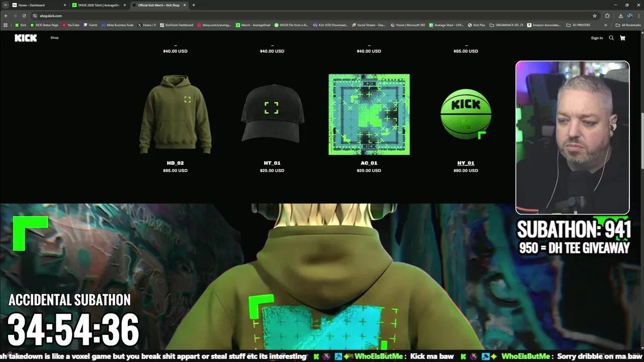
Task: Click the green pixel rug product image
Action: click(x=369, y=115)
